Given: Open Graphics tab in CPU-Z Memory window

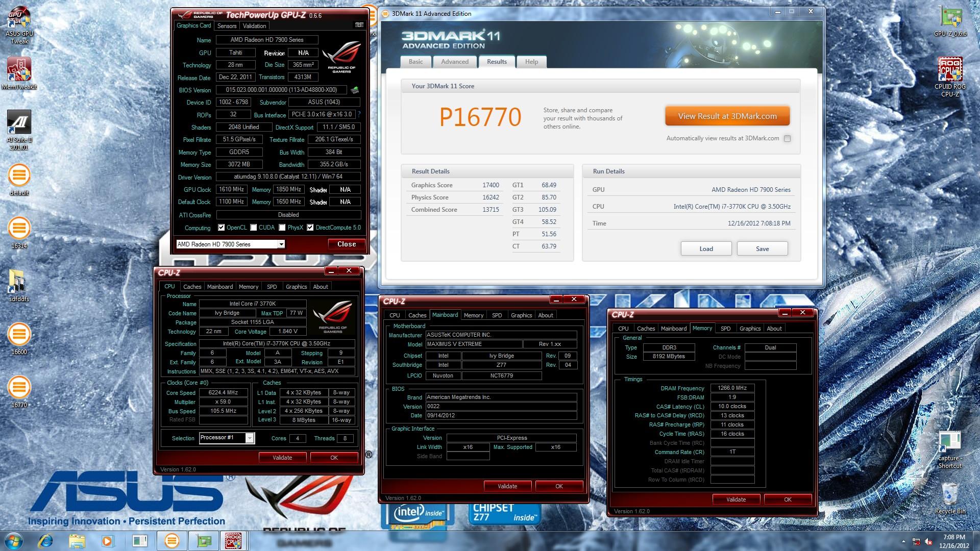Looking at the screenshot, I should point(750,329).
